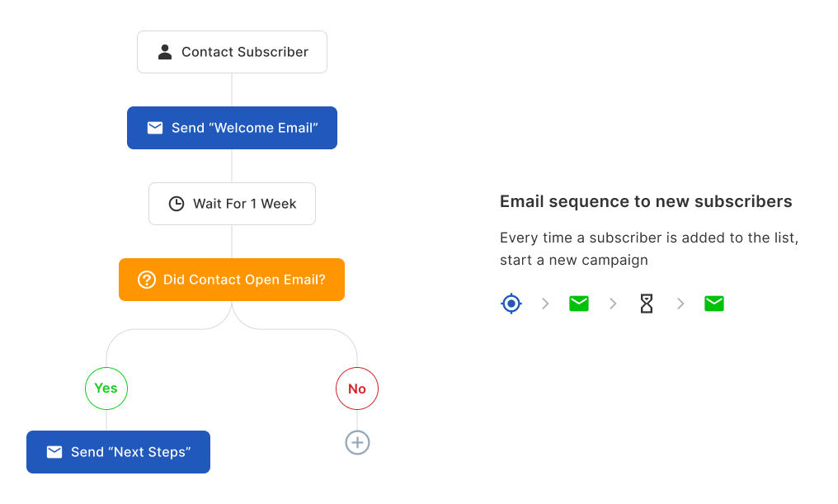Click the envelope icon in Welcome Email step
The image size is (838, 504).
(155, 128)
